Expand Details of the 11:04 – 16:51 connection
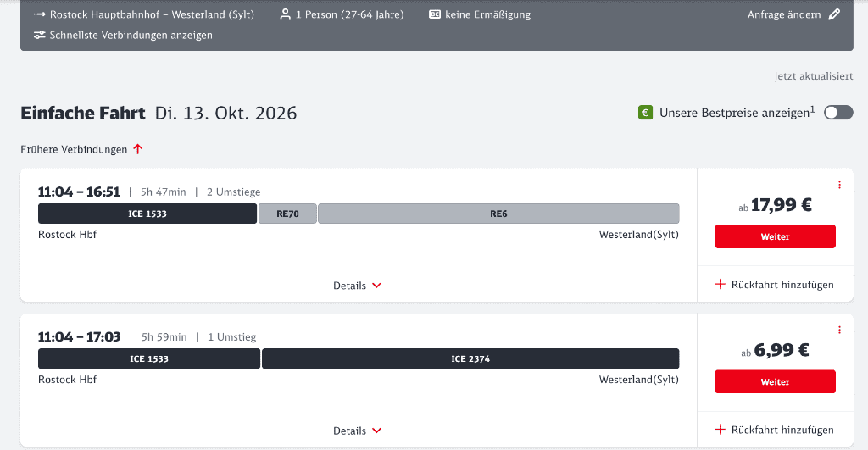 pyautogui.click(x=358, y=286)
